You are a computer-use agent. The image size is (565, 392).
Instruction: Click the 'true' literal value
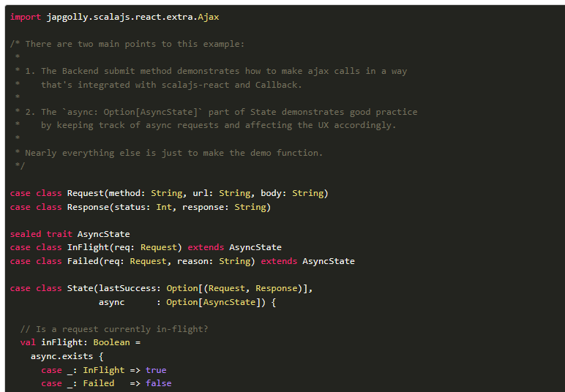click(156, 370)
